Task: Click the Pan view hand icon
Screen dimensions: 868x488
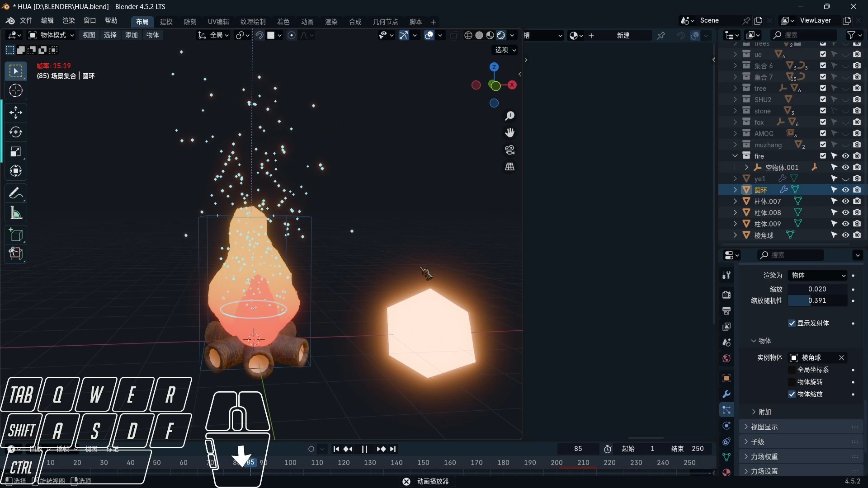Action: click(x=509, y=133)
